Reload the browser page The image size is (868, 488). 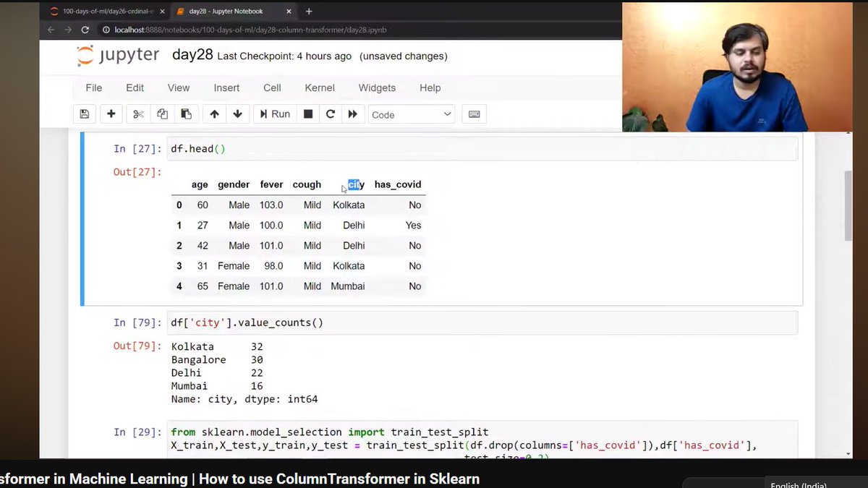[85, 30]
